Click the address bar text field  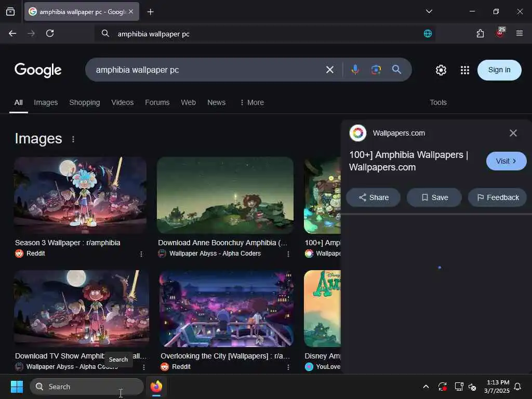264,34
